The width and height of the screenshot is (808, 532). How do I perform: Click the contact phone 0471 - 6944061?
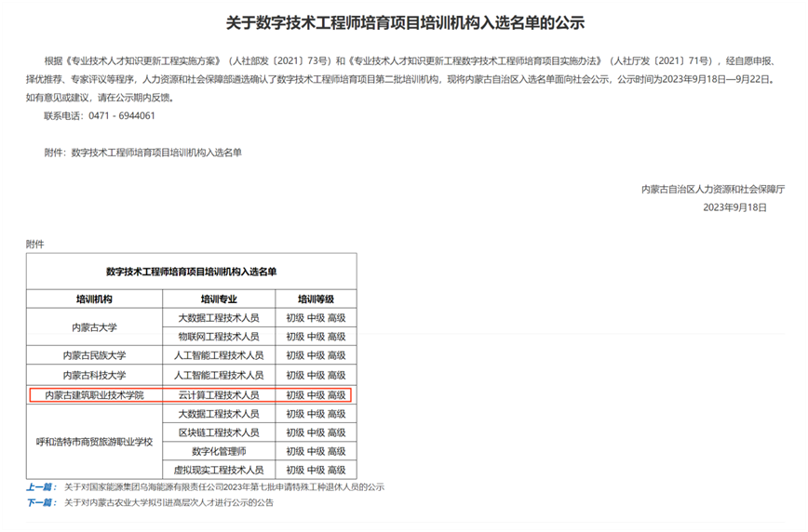point(122,116)
